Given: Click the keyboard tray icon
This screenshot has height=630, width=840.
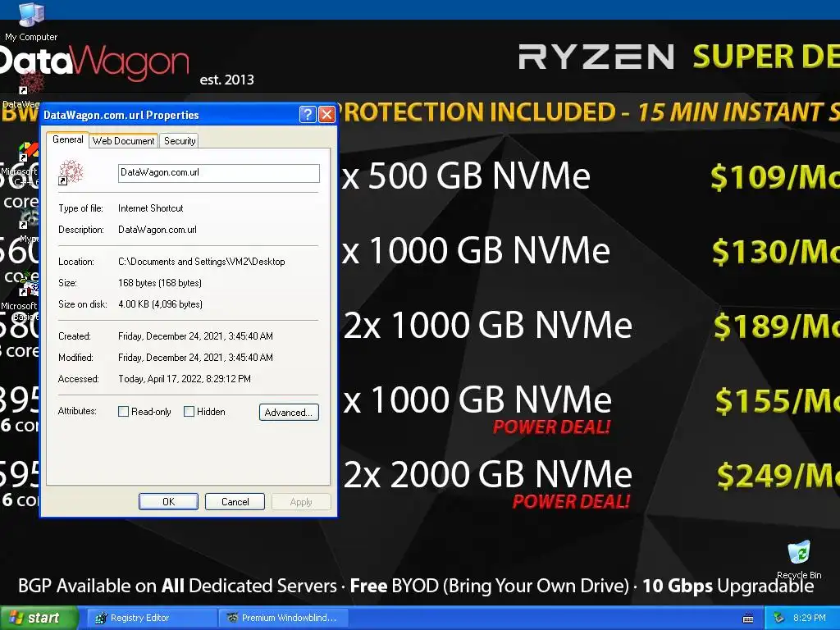Looking at the screenshot, I should (x=748, y=619).
